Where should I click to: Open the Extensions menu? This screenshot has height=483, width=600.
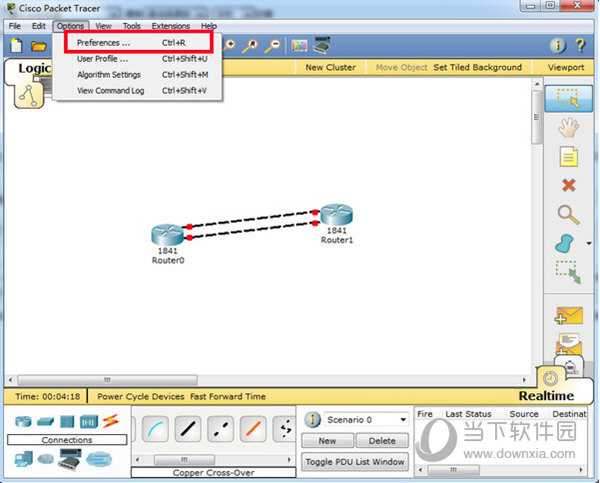coord(171,26)
